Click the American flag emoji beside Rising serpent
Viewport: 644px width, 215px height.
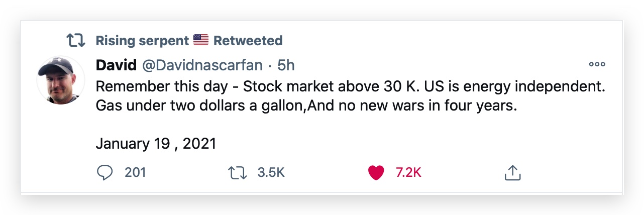(x=201, y=40)
